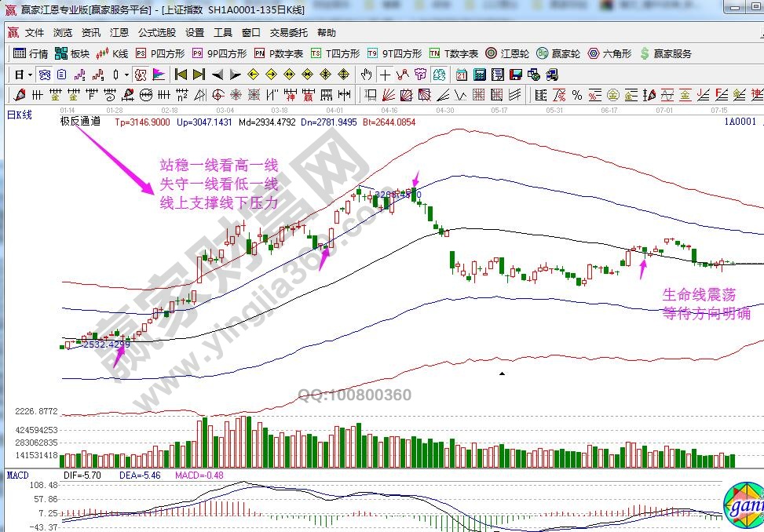Open the 江恩轮 (Gann wheel) tool

click(x=514, y=54)
